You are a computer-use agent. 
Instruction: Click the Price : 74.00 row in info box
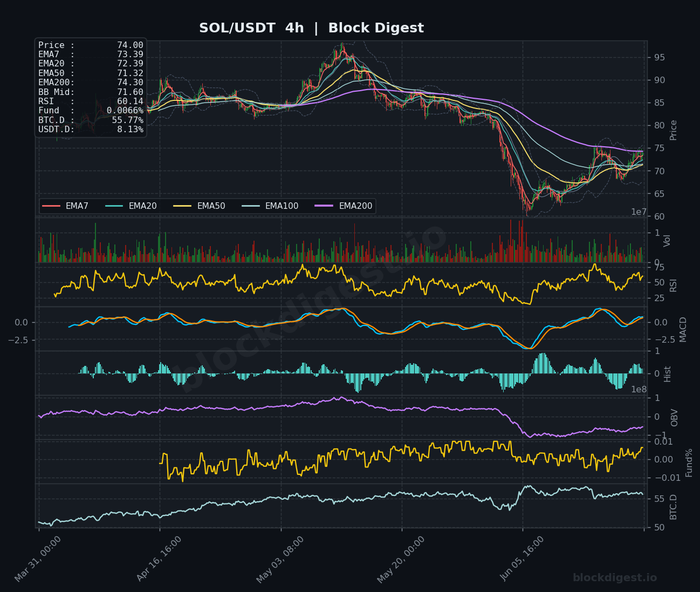(91, 45)
